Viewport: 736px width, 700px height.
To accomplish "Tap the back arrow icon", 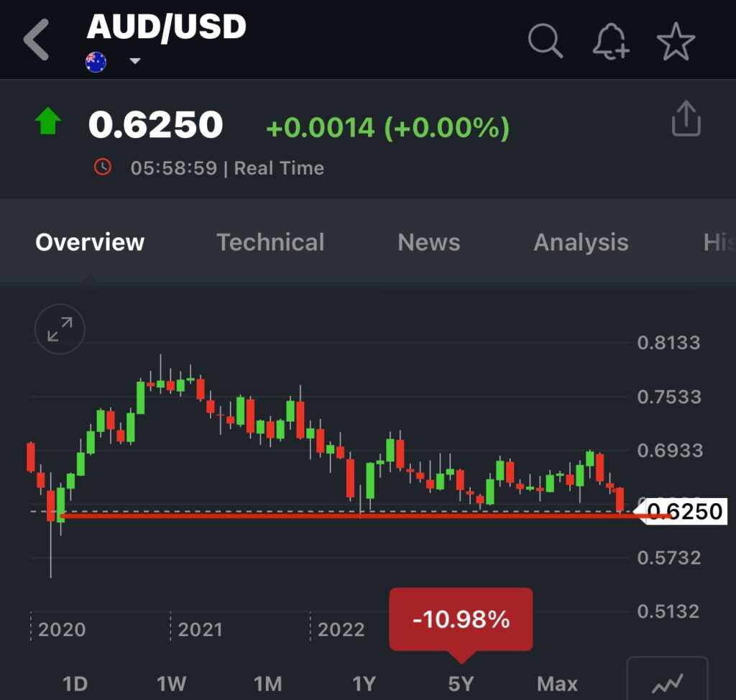I will [36, 40].
